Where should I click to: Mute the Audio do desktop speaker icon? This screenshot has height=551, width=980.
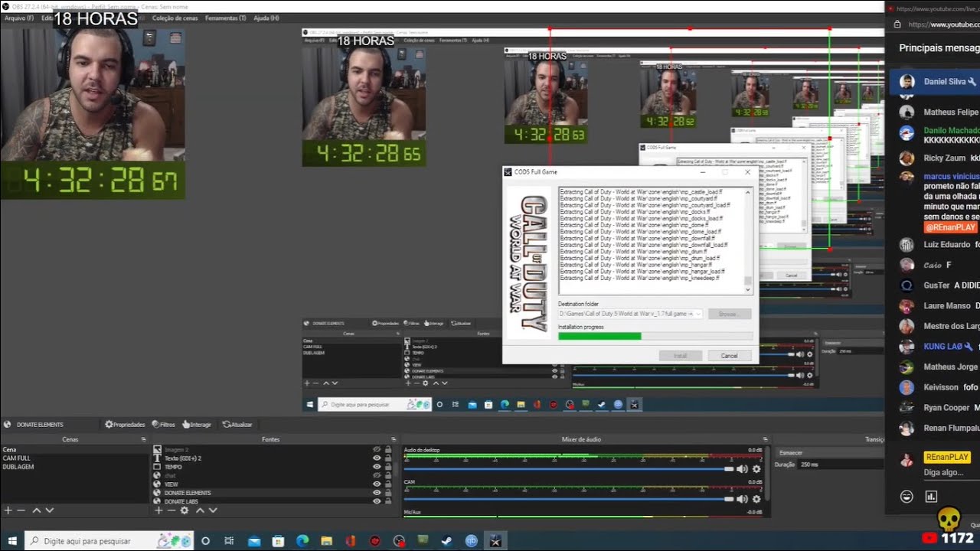(x=742, y=469)
